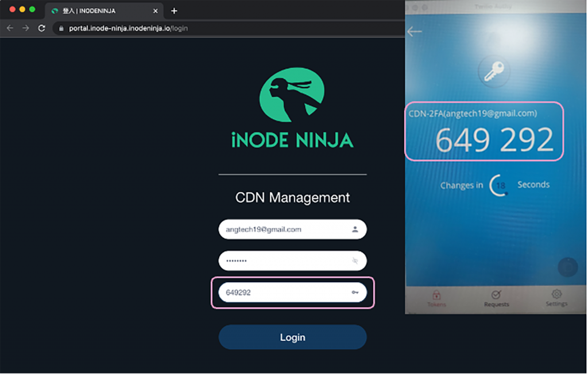Select the INODENINJA browser tab
This screenshot has width=588, height=374.
[x=105, y=11]
